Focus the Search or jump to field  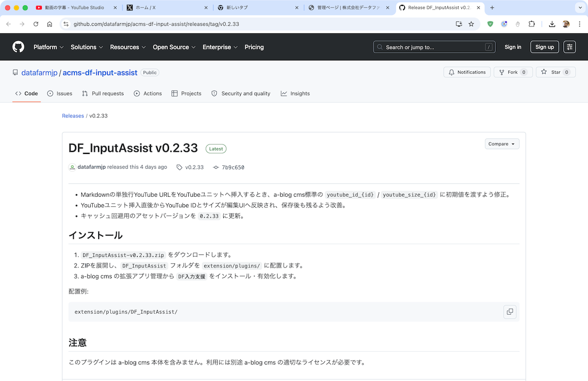(x=434, y=47)
